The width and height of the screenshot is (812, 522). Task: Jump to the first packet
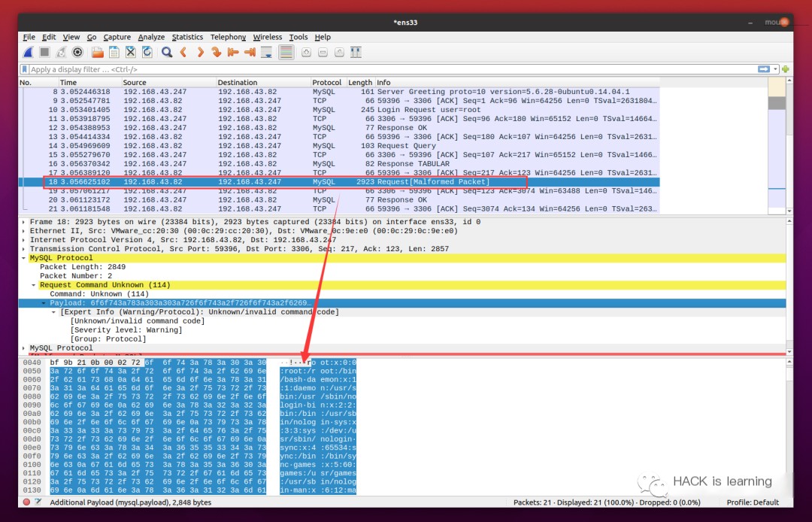point(233,53)
